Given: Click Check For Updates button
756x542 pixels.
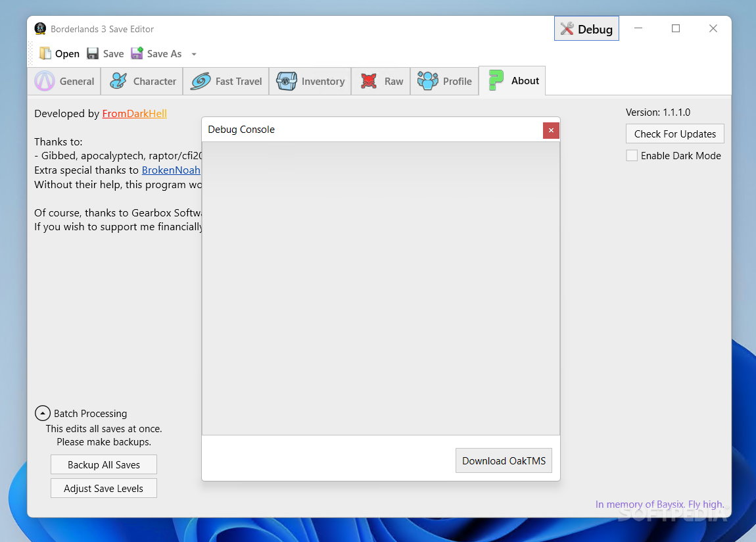Looking at the screenshot, I should 675,134.
